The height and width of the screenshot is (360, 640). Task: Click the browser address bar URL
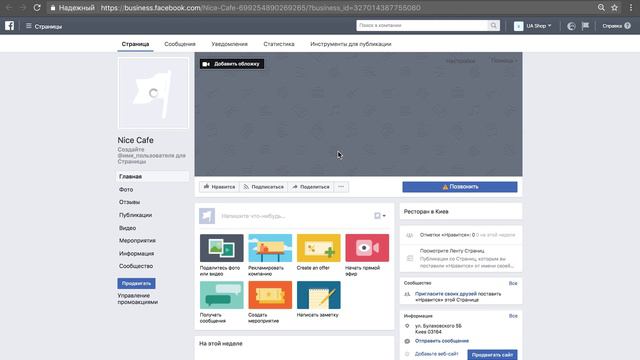tap(260, 8)
